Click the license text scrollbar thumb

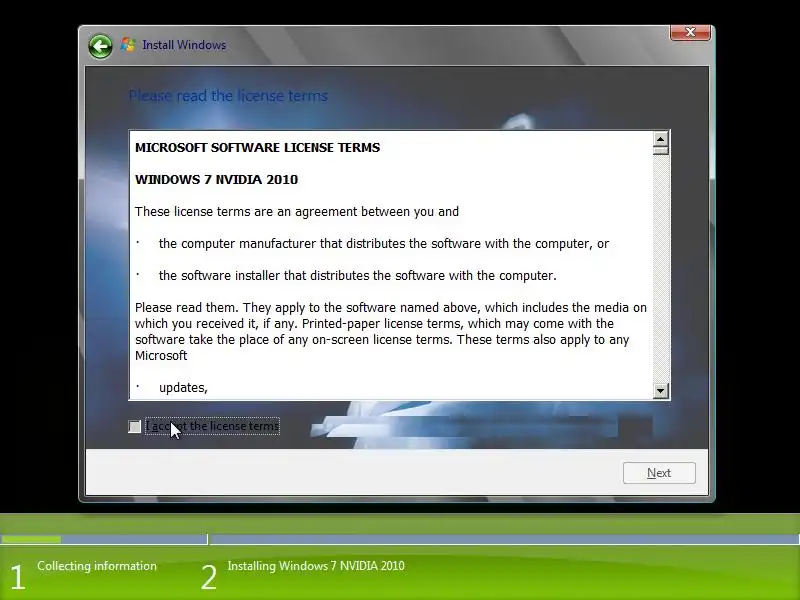point(660,151)
